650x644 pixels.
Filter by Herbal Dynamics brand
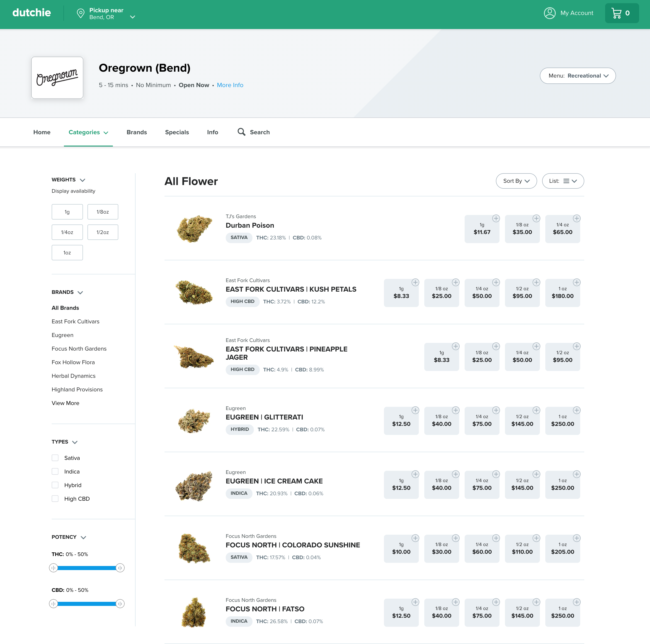point(73,376)
